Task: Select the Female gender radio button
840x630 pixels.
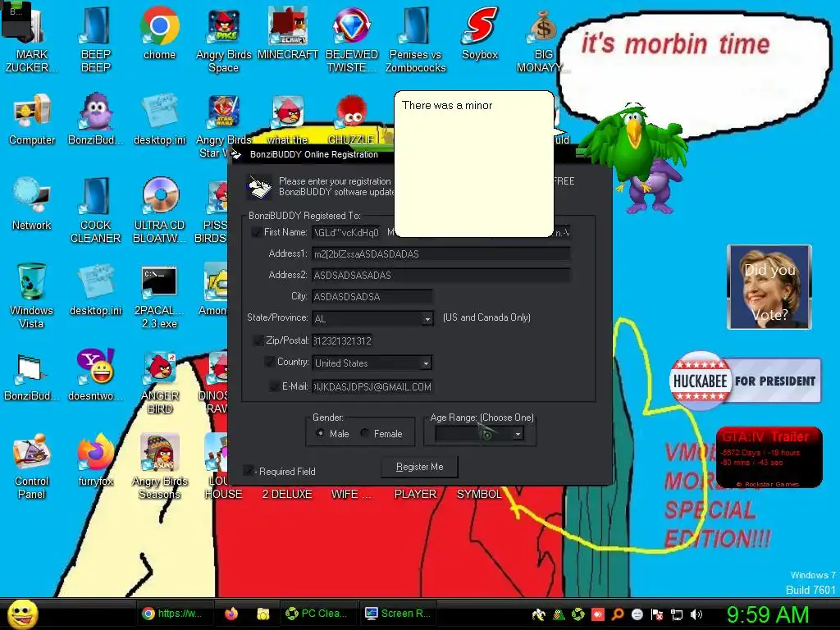Action: (x=364, y=433)
